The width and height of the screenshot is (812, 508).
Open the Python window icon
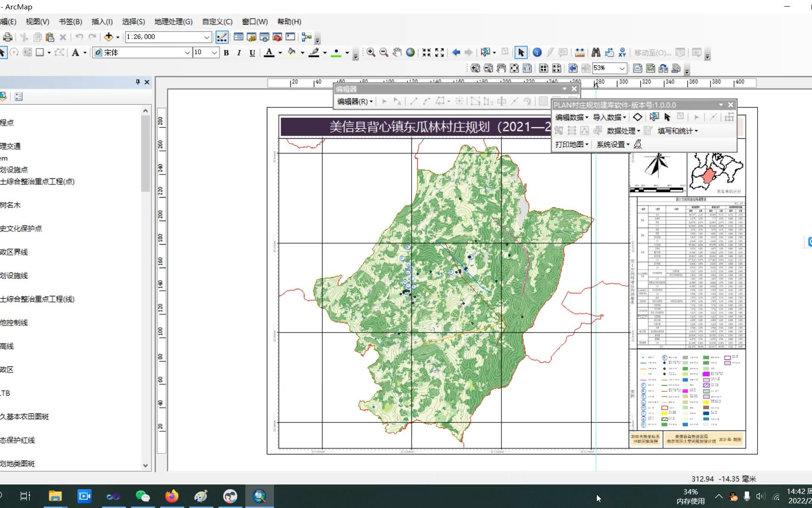[x=290, y=37]
